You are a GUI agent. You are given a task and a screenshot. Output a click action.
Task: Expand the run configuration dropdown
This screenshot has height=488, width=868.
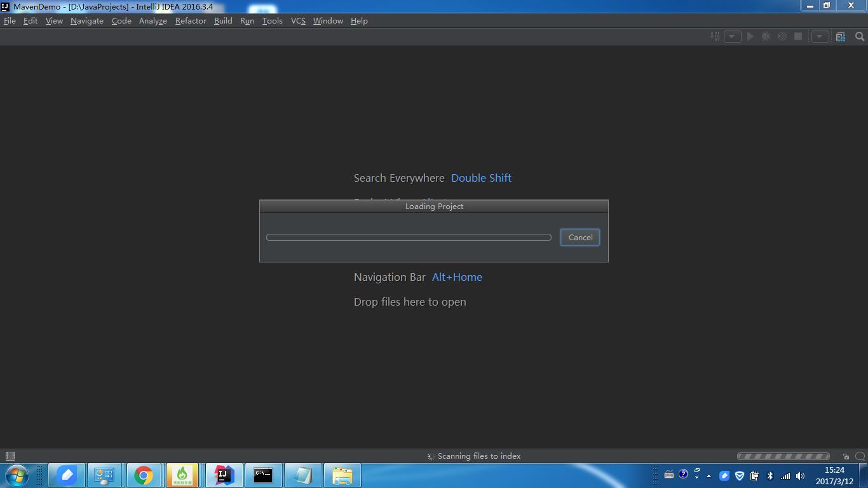tap(732, 36)
